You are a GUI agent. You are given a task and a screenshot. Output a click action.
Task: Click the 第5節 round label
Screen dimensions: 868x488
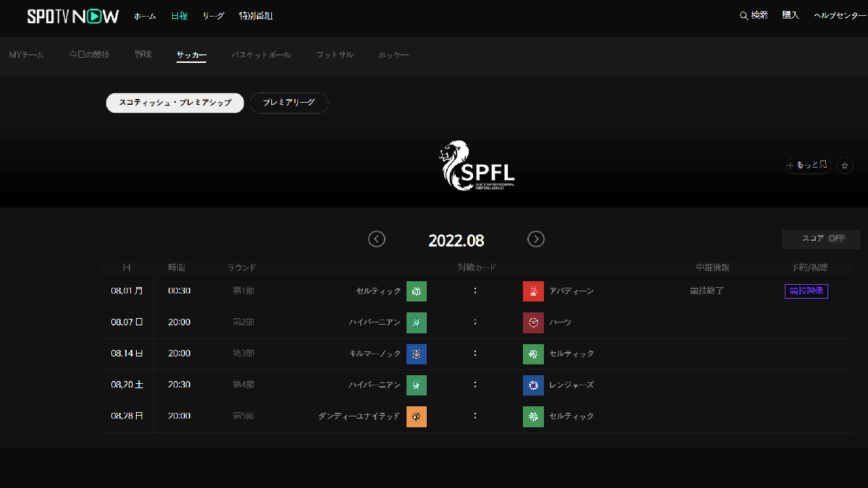click(243, 416)
